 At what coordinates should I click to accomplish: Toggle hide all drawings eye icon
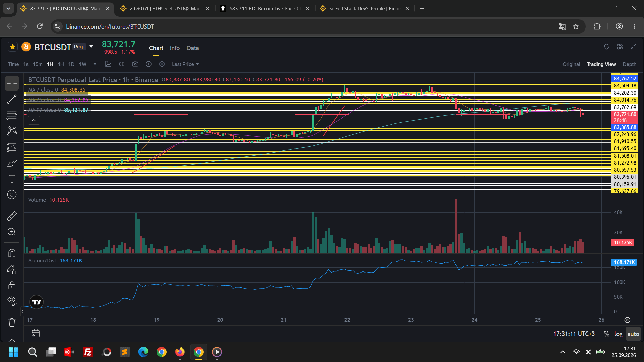click(12, 301)
